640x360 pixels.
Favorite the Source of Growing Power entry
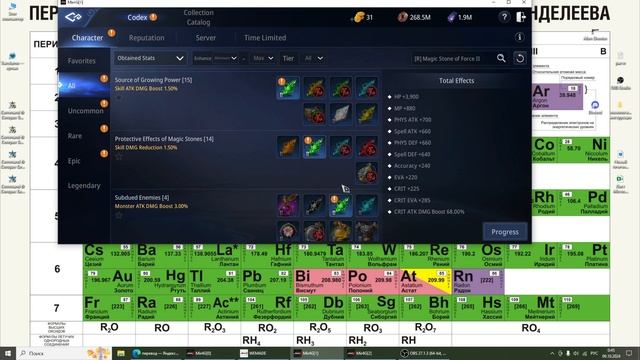119,98
